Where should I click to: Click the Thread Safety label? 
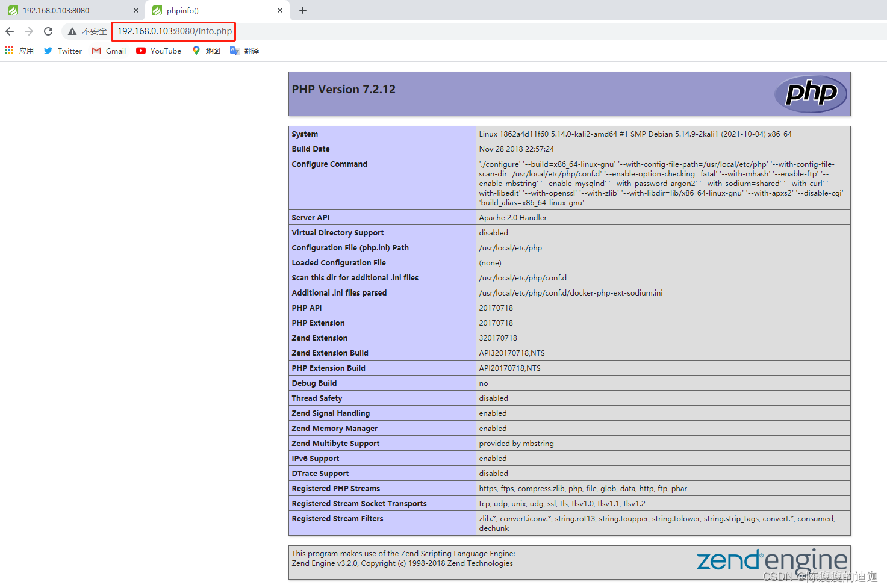(x=317, y=398)
